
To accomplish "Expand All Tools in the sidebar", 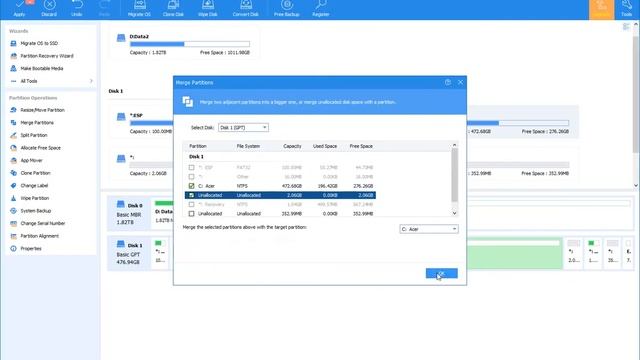I will [51, 81].
